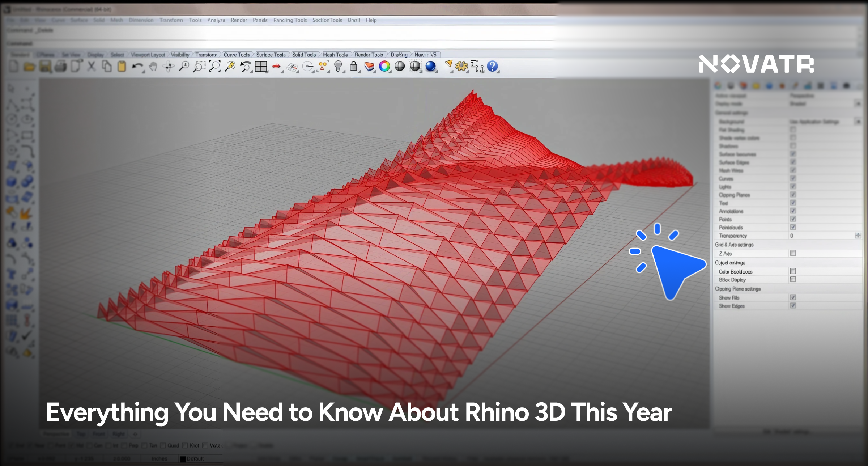
Task: Select the Dimension tool icon
Action: [477, 67]
